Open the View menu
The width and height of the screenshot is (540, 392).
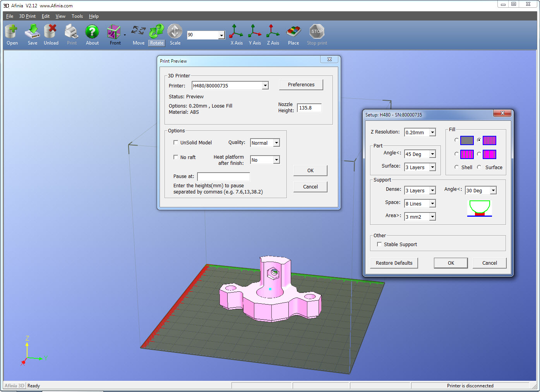[x=60, y=16]
